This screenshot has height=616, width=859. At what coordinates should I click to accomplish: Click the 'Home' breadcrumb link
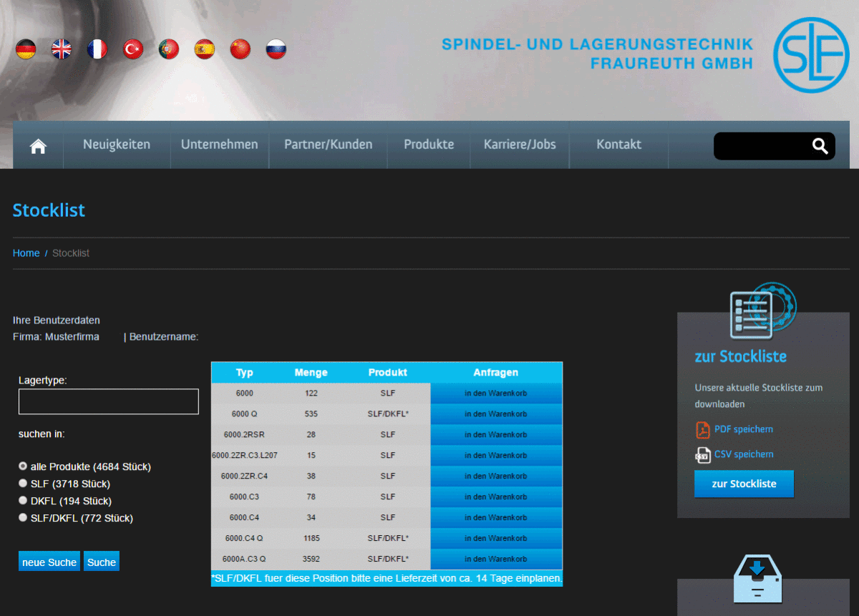26,253
